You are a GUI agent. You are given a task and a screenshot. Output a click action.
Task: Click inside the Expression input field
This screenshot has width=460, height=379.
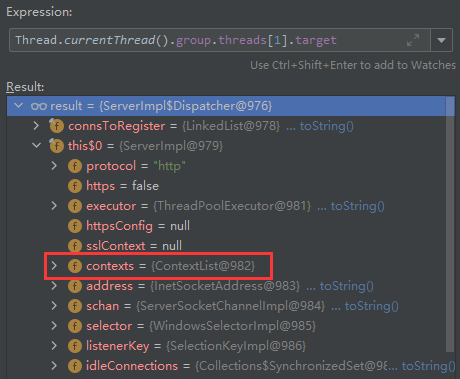pyautogui.click(x=220, y=40)
